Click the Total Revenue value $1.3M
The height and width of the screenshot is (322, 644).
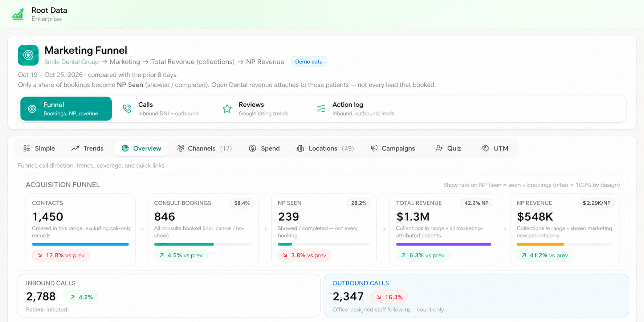pos(413,217)
